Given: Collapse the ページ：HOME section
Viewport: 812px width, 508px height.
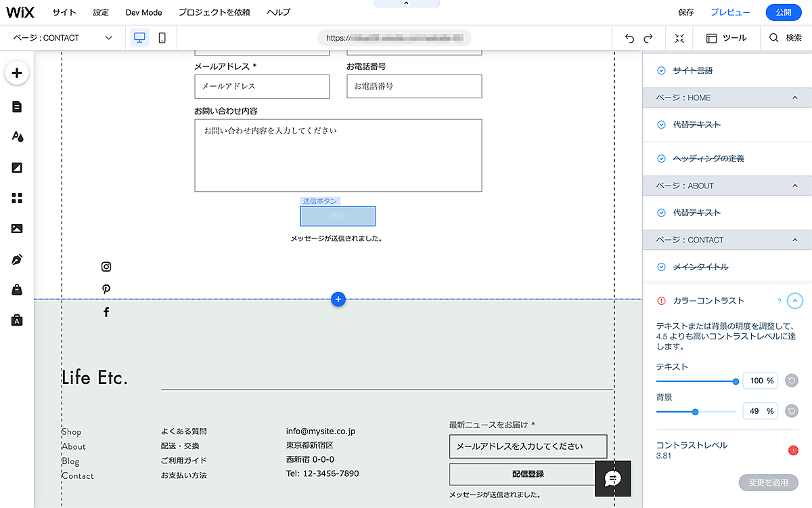Looking at the screenshot, I should pyautogui.click(x=795, y=98).
